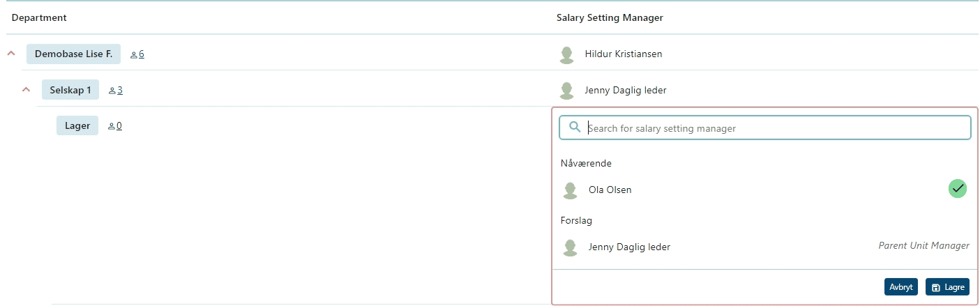Click Ola Olsen's avatar icon
This screenshot has height=308, width=980.
pyautogui.click(x=571, y=190)
